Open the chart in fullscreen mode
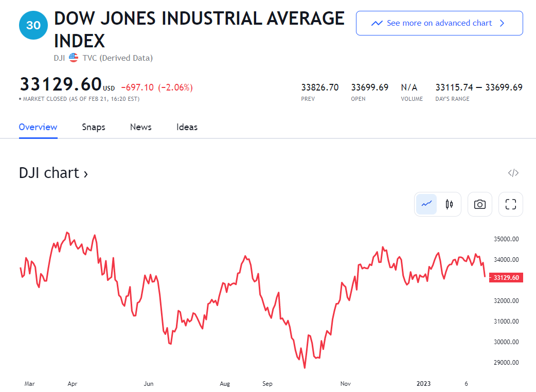Image resolution: width=536 pixels, height=392 pixels. coord(510,204)
